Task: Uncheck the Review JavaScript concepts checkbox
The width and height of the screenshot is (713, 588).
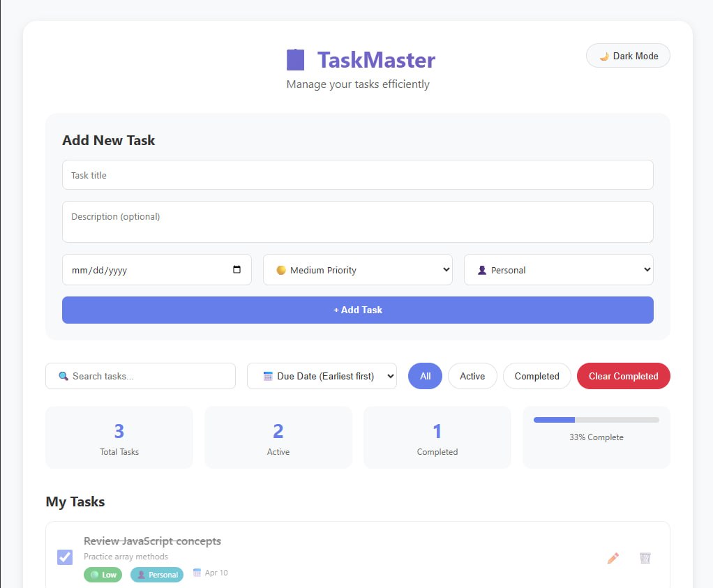Action: click(x=65, y=557)
